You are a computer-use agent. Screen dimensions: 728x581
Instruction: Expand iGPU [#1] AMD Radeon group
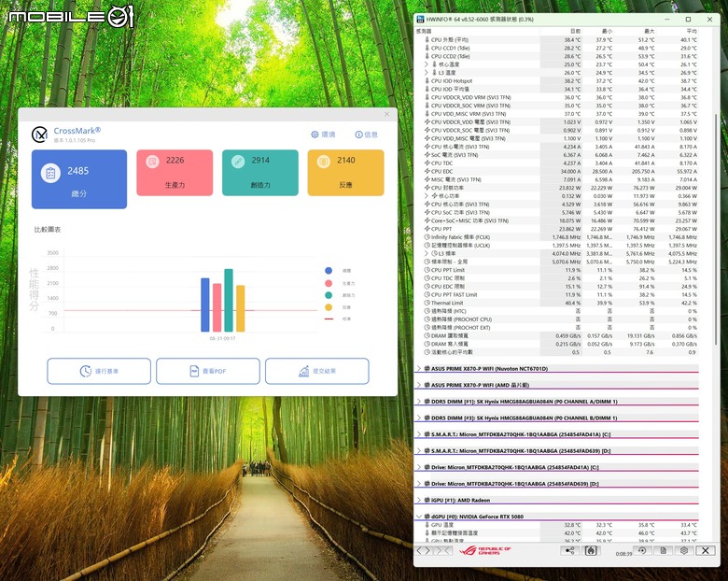(x=419, y=500)
